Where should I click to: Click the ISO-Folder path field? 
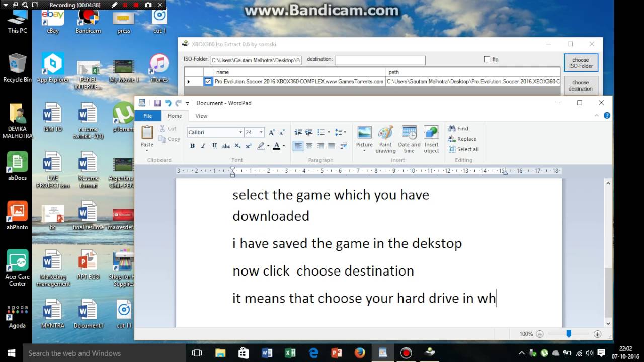click(x=256, y=60)
